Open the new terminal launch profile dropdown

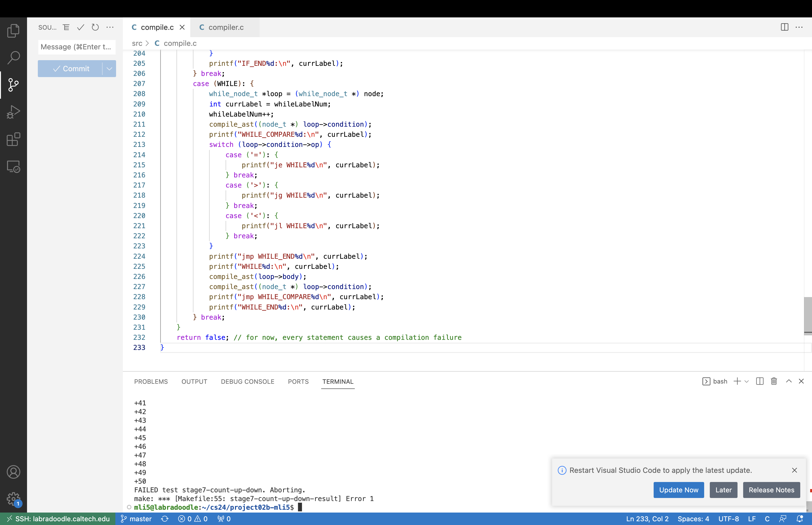[747, 381]
